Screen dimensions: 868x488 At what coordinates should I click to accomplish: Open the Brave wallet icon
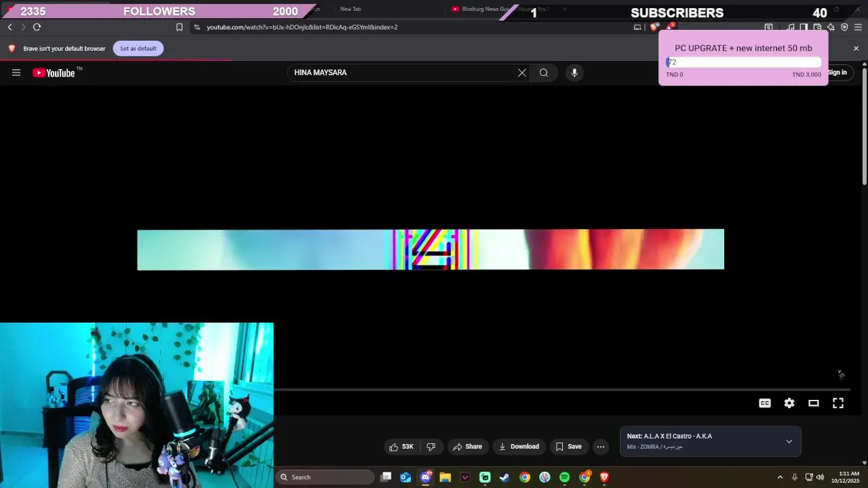coord(817,27)
